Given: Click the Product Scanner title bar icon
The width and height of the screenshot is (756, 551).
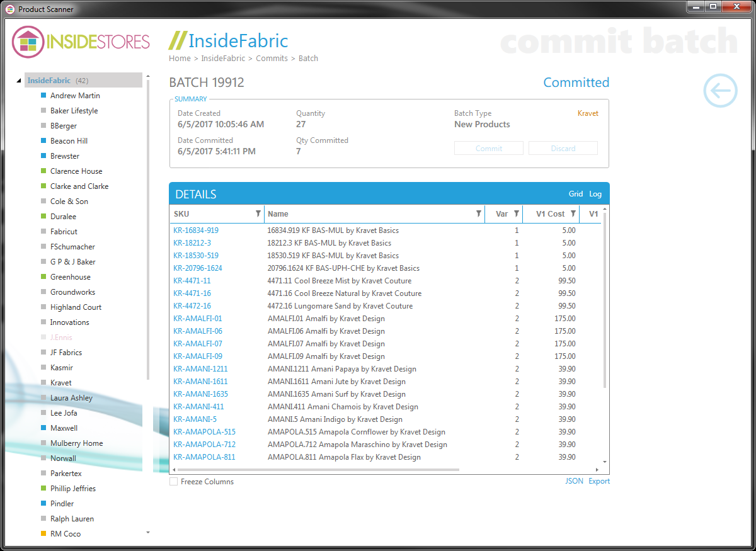Looking at the screenshot, I should [x=10, y=9].
